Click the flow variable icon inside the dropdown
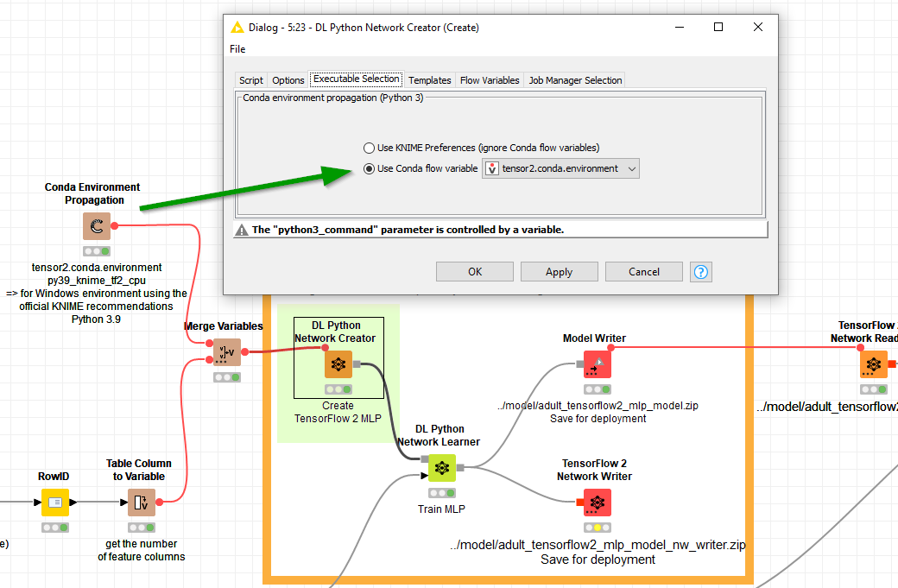898x588 pixels. [x=492, y=168]
